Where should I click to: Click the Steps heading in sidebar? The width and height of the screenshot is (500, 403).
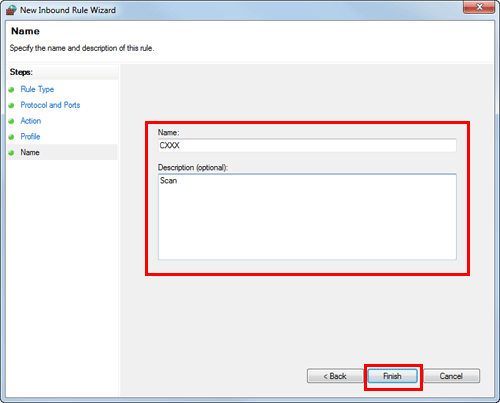coord(21,72)
